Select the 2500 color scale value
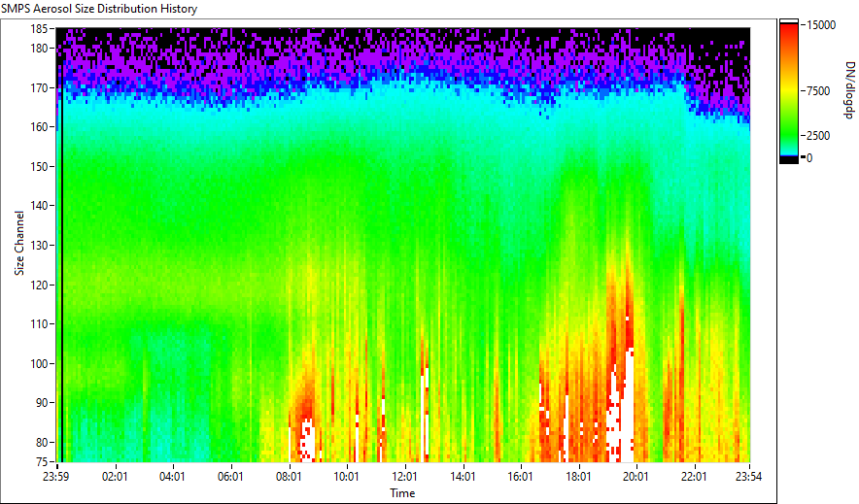859x504 pixels. click(x=818, y=136)
